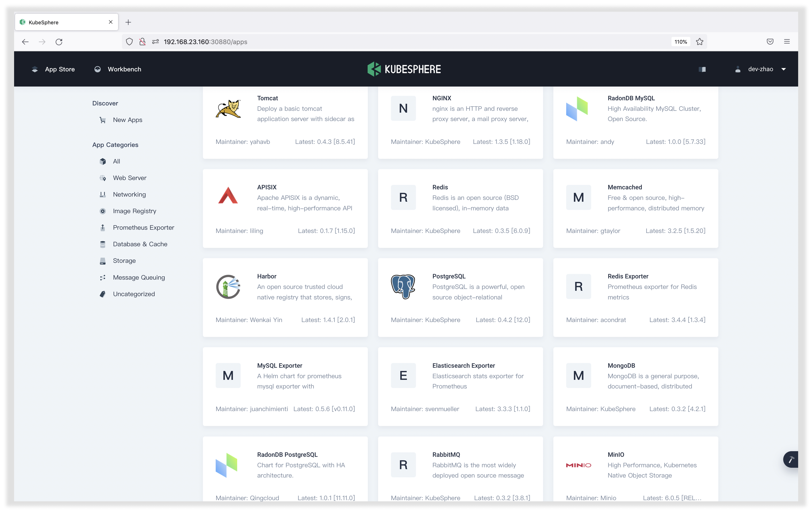Open the MongoDB app title

point(621,366)
